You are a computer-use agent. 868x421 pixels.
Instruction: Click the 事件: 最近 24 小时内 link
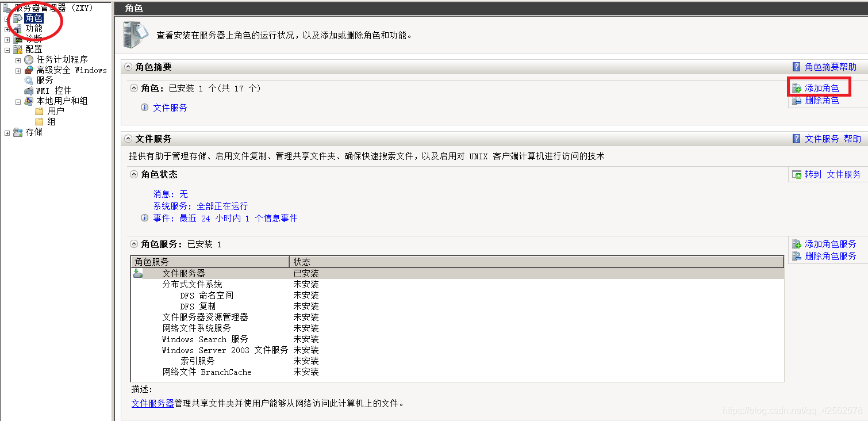click(x=225, y=218)
